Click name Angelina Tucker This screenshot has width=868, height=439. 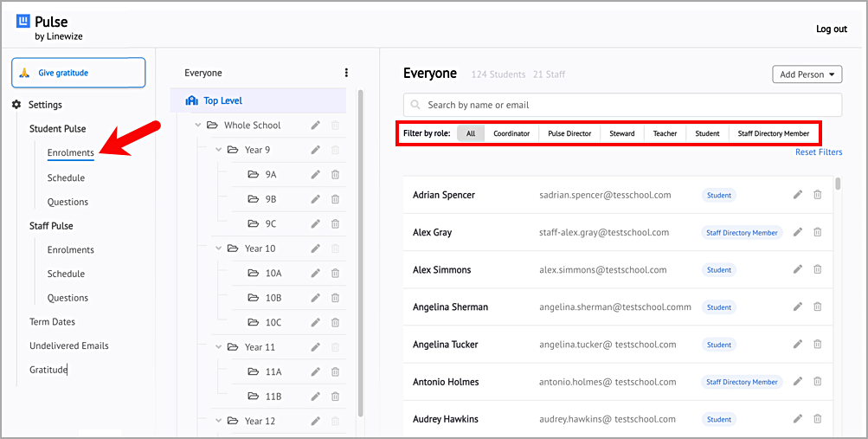pyautogui.click(x=445, y=345)
